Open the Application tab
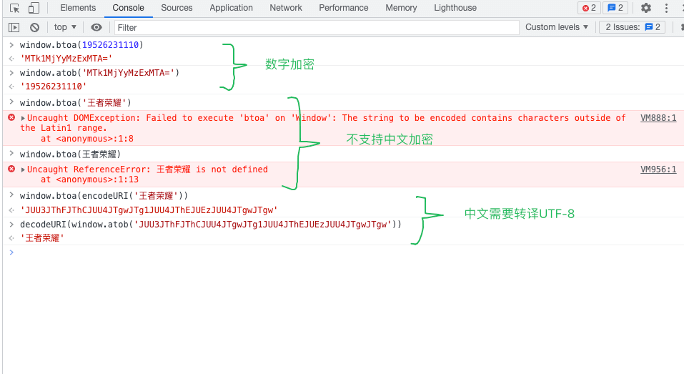 pyautogui.click(x=231, y=8)
